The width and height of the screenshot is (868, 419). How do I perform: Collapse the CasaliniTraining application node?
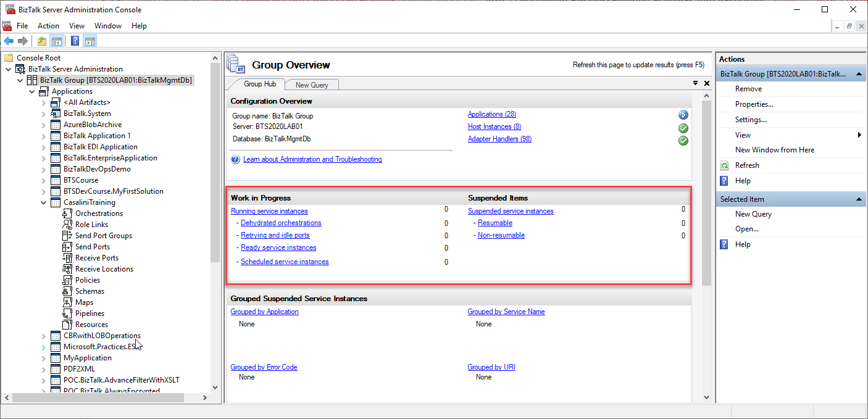[44, 202]
